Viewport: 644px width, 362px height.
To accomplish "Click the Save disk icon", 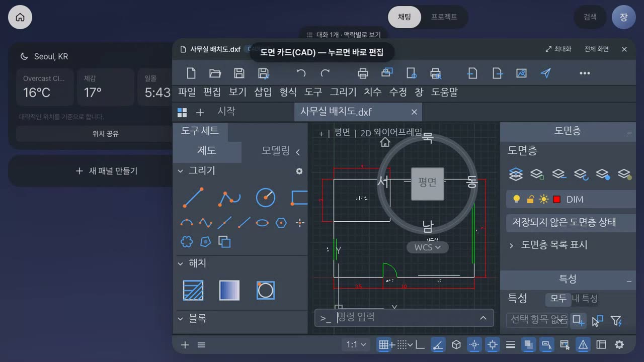I will (239, 73).
